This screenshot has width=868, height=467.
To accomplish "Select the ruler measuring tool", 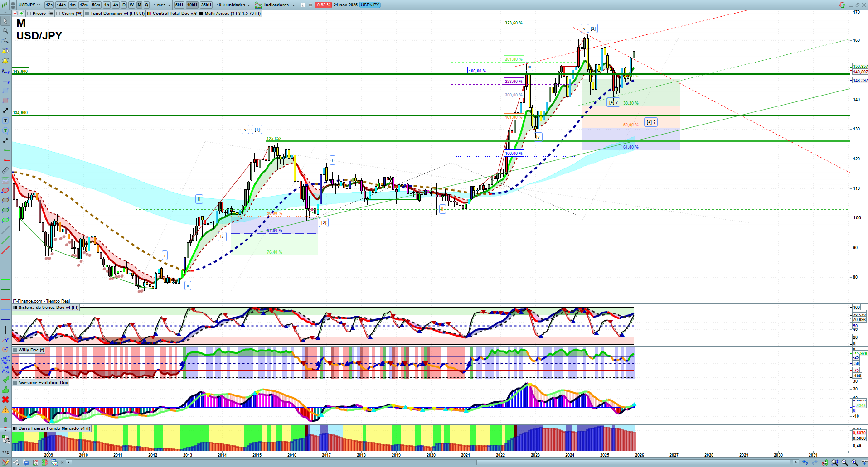I will click(5, 170).
